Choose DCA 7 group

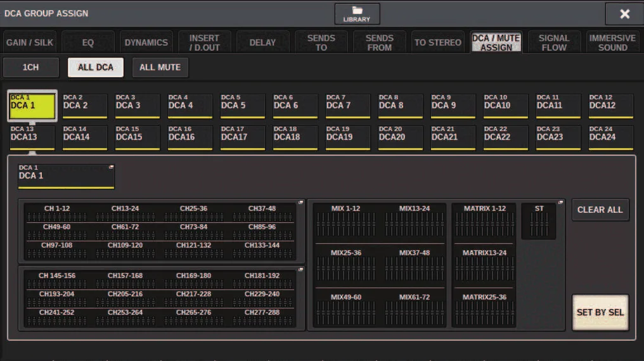pyautogui.click(x=347, y=106)
